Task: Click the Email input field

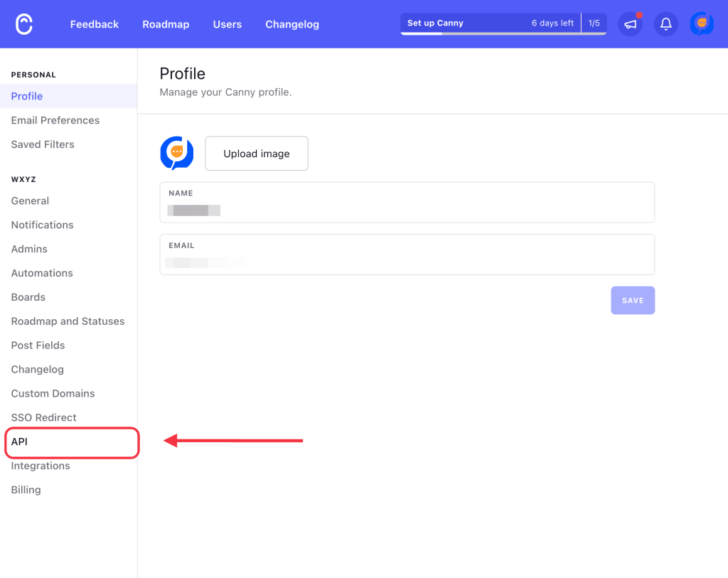Action: click(x=407, y=262)
